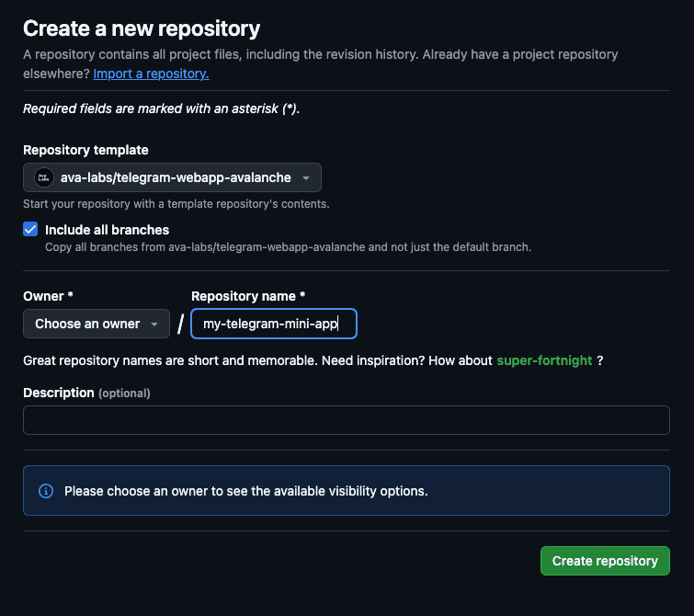Screen dimensions: 694x616
Task: Click the Owner field label
Action: 47,296
